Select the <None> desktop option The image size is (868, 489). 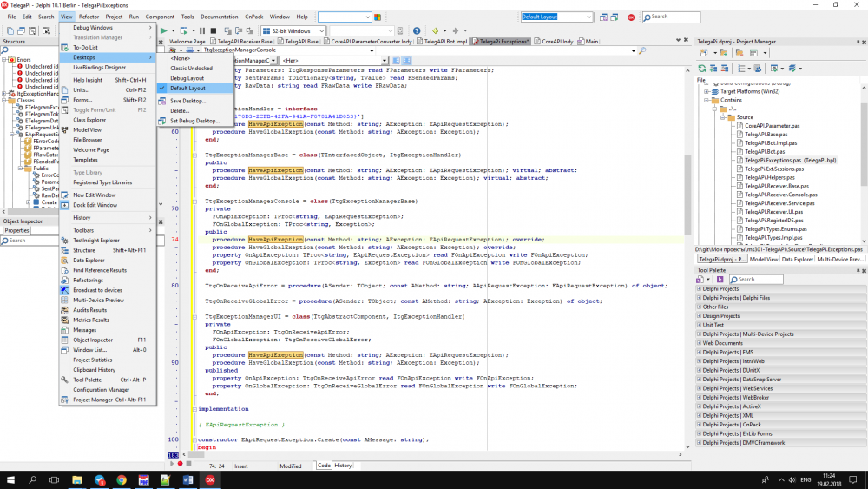tap(194, 58)
